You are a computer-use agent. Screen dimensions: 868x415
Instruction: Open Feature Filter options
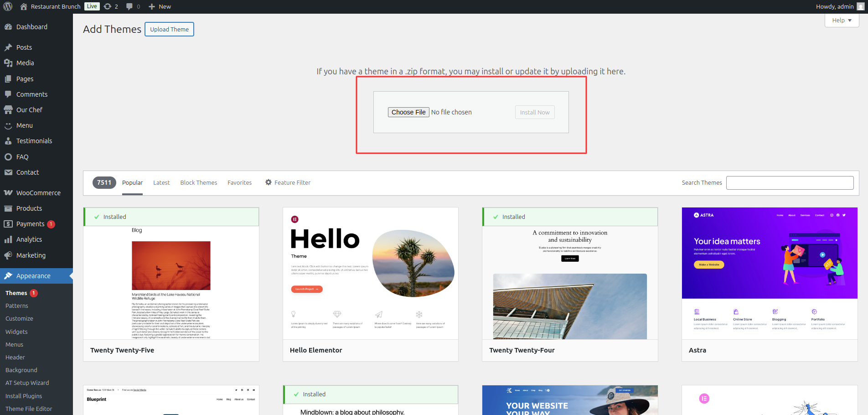coord(288,182)
